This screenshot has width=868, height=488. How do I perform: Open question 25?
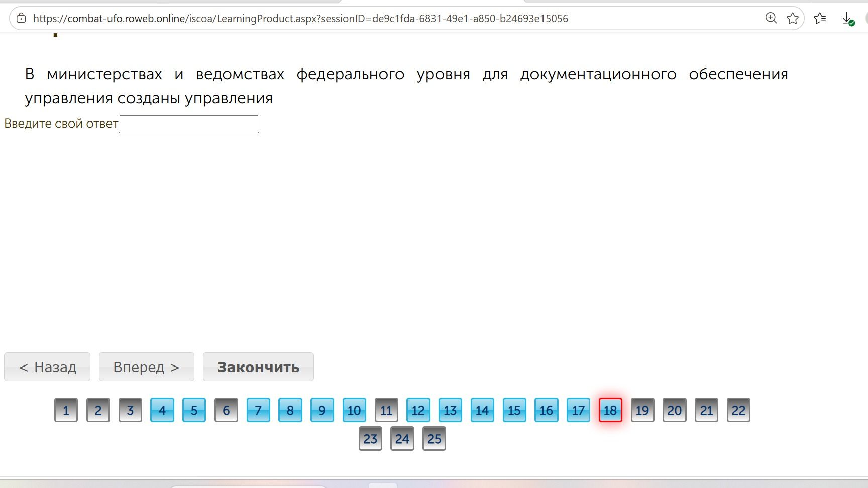[434, 439]
